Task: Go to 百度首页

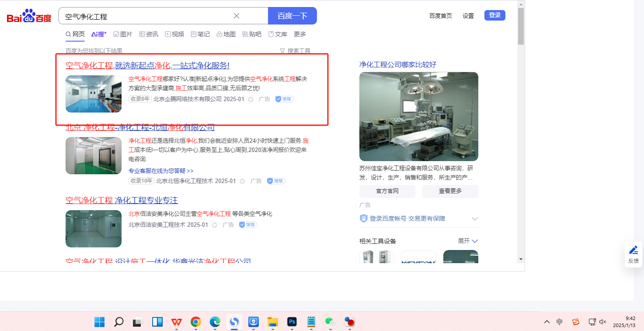Action: point(441,16)
